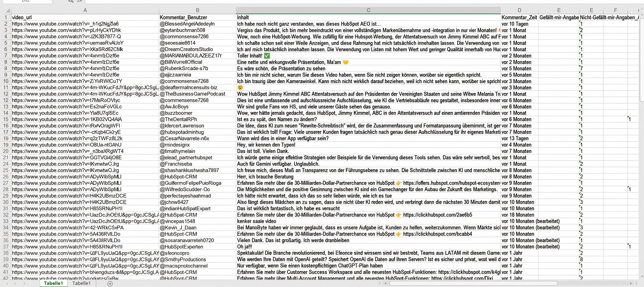
Task: Select column B header
Action: coord(198,10)
